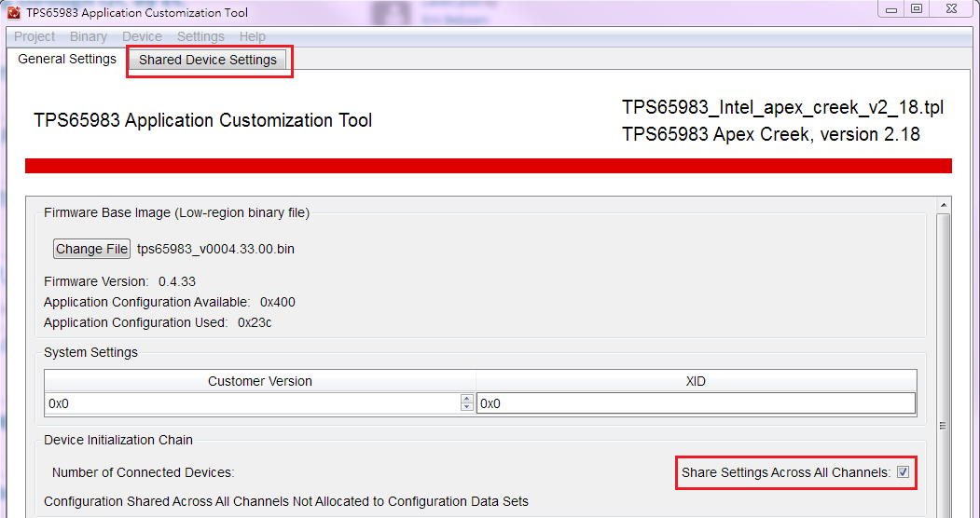Click the TPS65983_Intel_apex_creek_v2_18.tpl template name
Screen dimensions: 980x518
(x=782, y=107)
